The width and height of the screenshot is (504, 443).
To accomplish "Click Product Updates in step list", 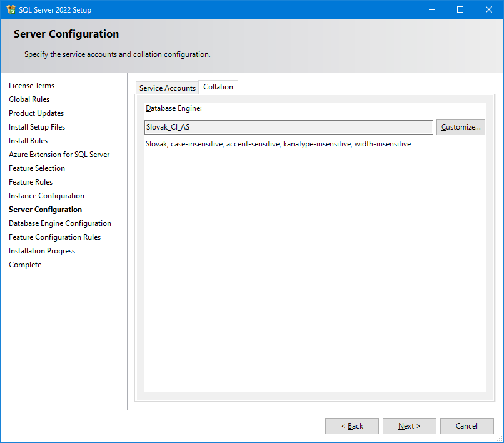I will coord(36,113).
